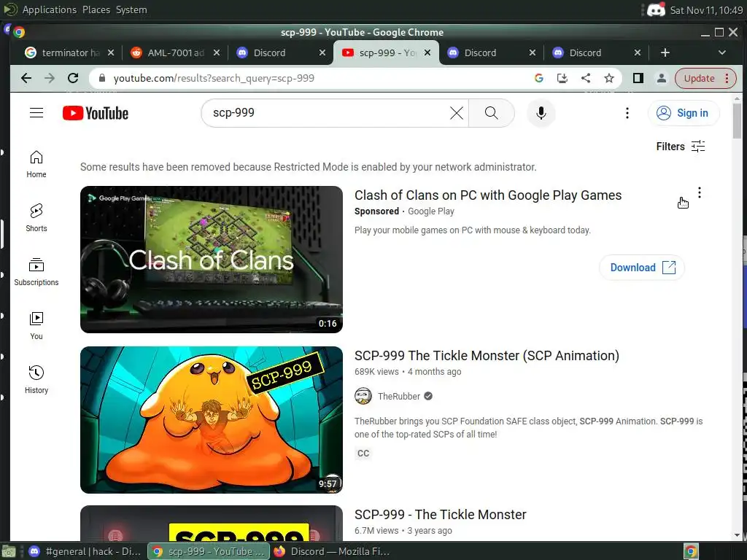
Task: Close the terminator tab
Action: tap(111, 52)
